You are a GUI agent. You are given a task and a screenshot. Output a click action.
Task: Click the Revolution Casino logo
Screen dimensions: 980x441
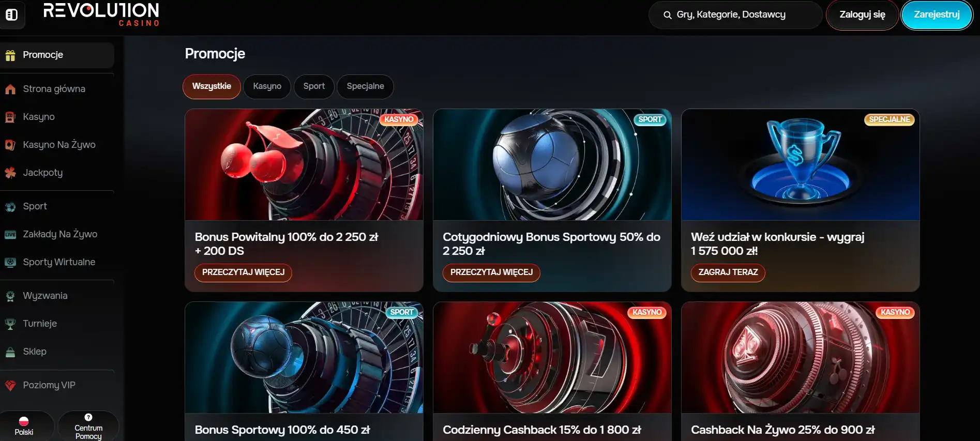[101, 14]
